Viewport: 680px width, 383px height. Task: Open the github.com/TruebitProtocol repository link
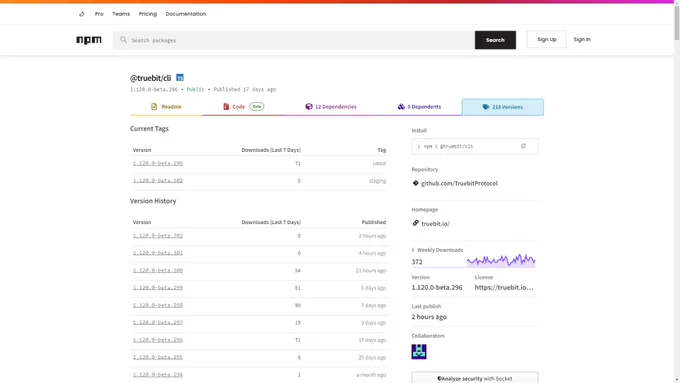coord(459,183)
